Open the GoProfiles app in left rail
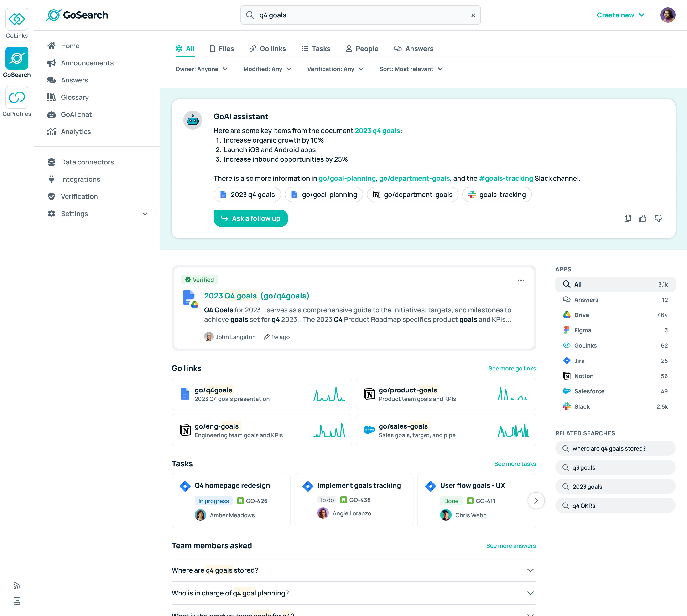Screen dimensions: 687x616 (17, 98)
